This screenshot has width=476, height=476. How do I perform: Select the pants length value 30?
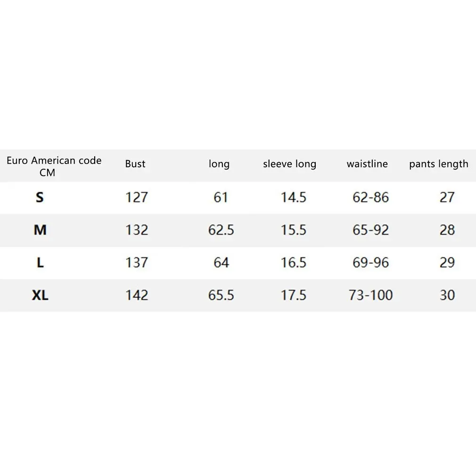[x=447, y=295]
